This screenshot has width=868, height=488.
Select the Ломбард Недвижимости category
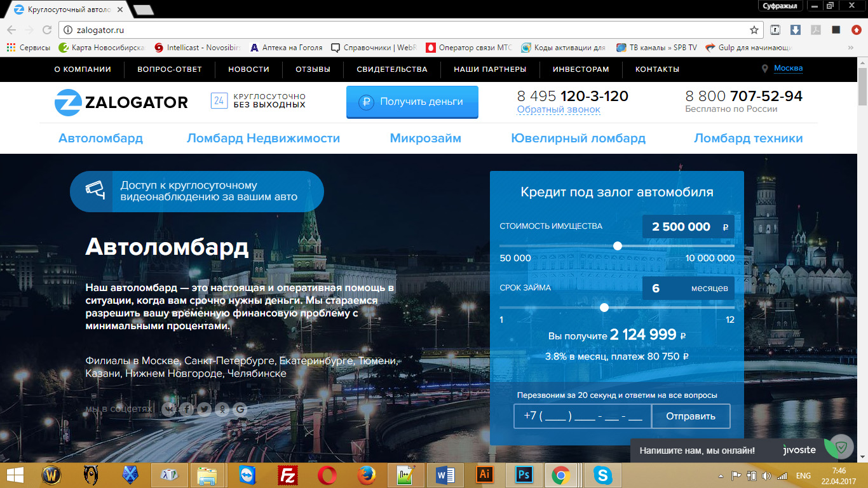pos(263,138)
